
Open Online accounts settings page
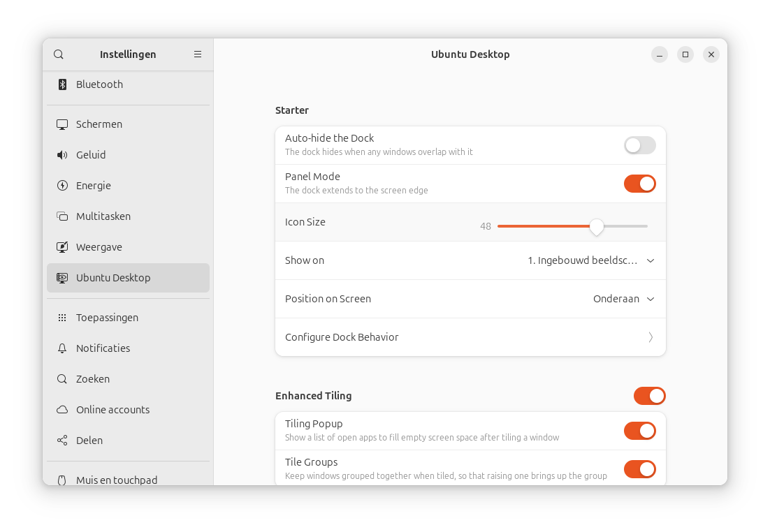click(x=112, y=410)
